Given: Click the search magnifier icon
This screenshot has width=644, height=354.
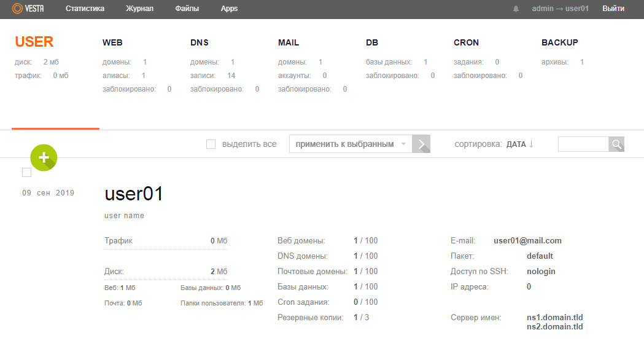Looking at the screenshot, I should [x=616, y=144].
